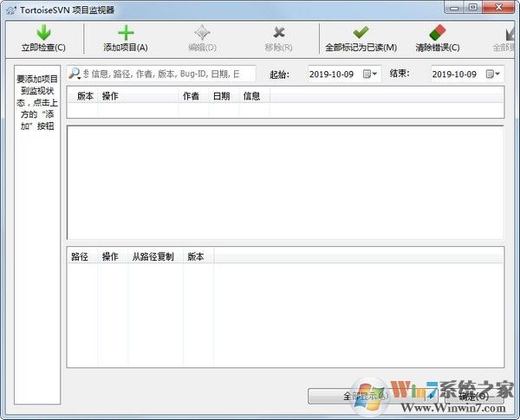Add a project with 添加项目(A)
The image size is (520, 420).
[x=126, y=39]
